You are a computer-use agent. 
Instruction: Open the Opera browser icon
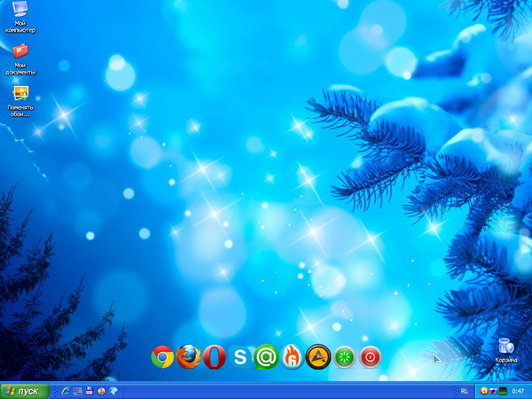pos(214,357)
